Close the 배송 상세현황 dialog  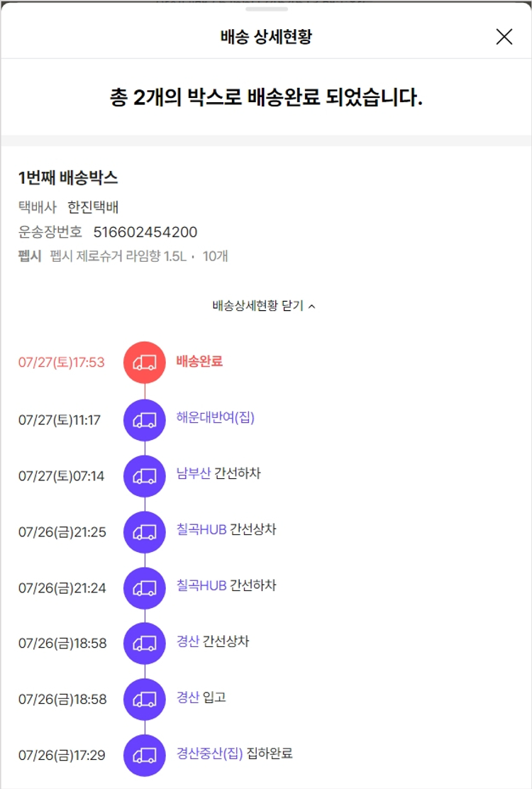coord(504,37)
